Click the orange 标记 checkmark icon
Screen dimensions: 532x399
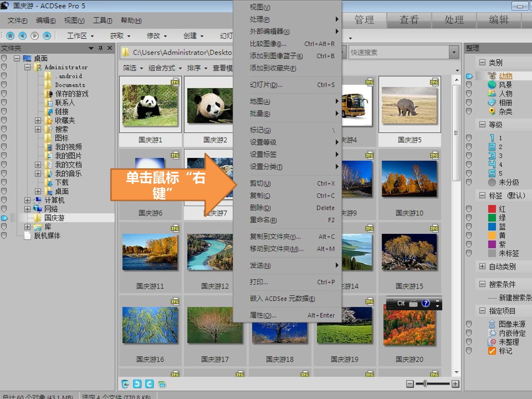click(492, 351)
